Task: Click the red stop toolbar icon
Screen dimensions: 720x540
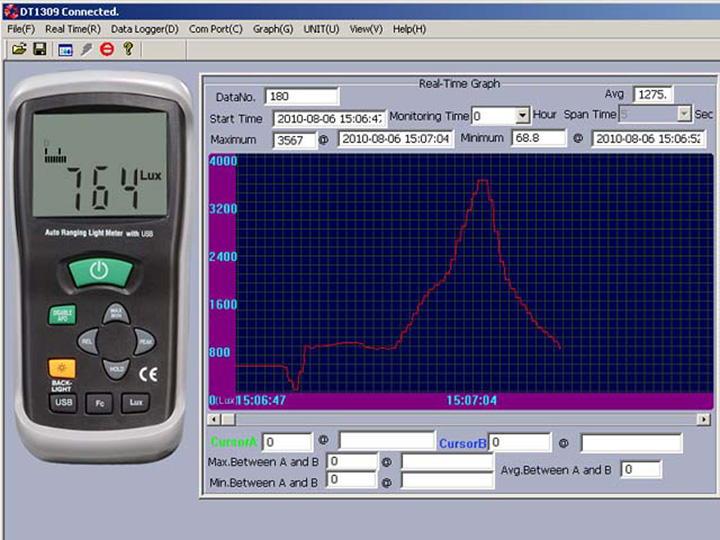Action: coord(107,49)
